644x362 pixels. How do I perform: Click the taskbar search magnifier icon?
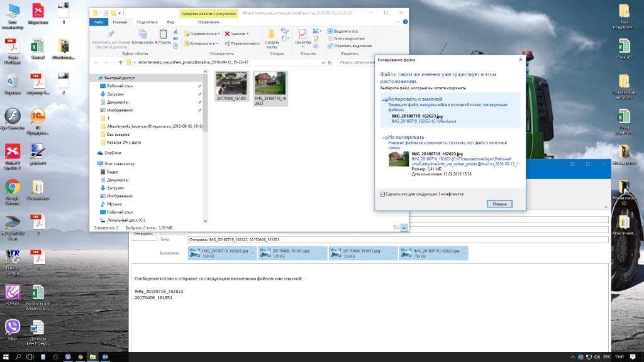18,357
